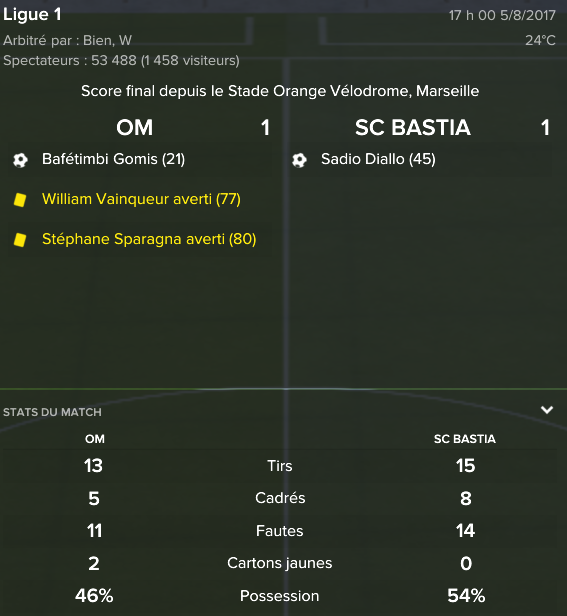Click the SC BASTIA stats column header
The height and width of the screenshot is (616, 567).
click(x=465, y=439)
